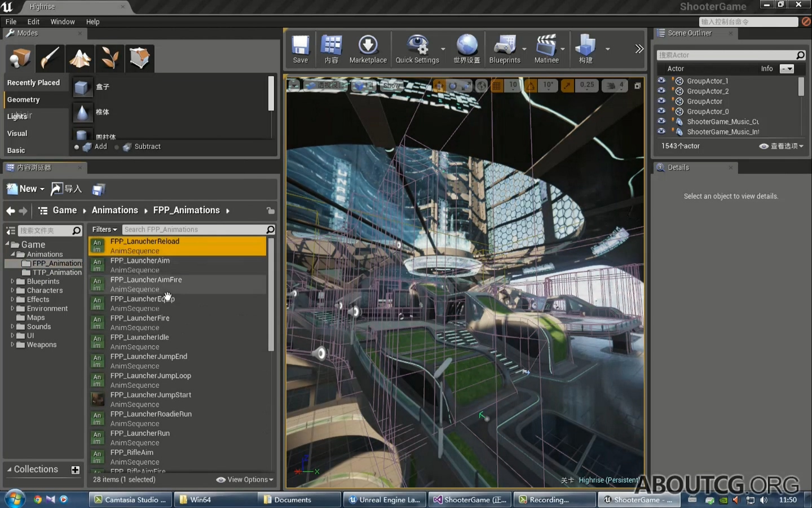The height and width of the screenshot is (508, 812).
Task: Expand the Blueprints folder in tree
Action: point(12,281)
